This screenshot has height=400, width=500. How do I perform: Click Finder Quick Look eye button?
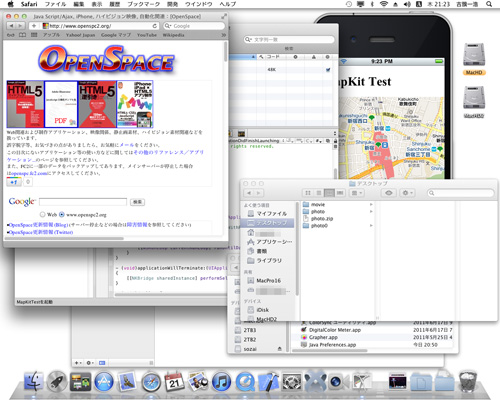pos(389,193)
